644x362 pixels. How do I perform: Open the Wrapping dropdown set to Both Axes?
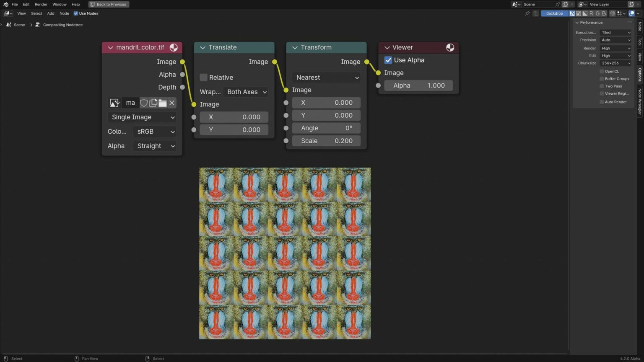pyautogui.click(x=246, y=92)
